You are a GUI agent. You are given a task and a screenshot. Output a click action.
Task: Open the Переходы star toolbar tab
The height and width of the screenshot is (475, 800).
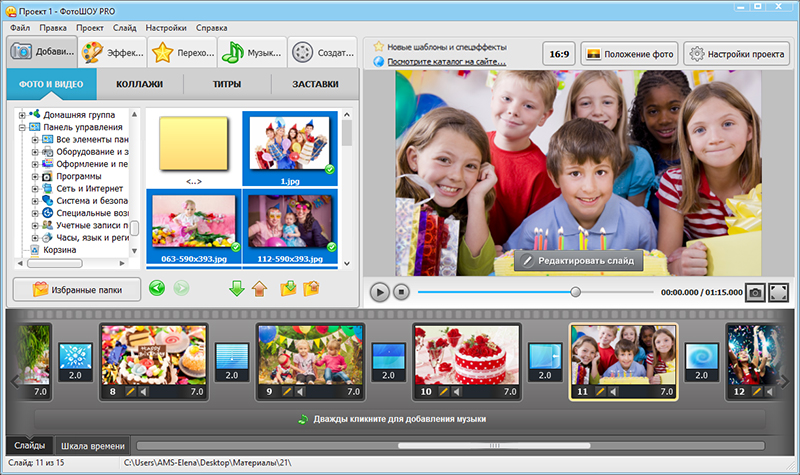tap(183, 52)
